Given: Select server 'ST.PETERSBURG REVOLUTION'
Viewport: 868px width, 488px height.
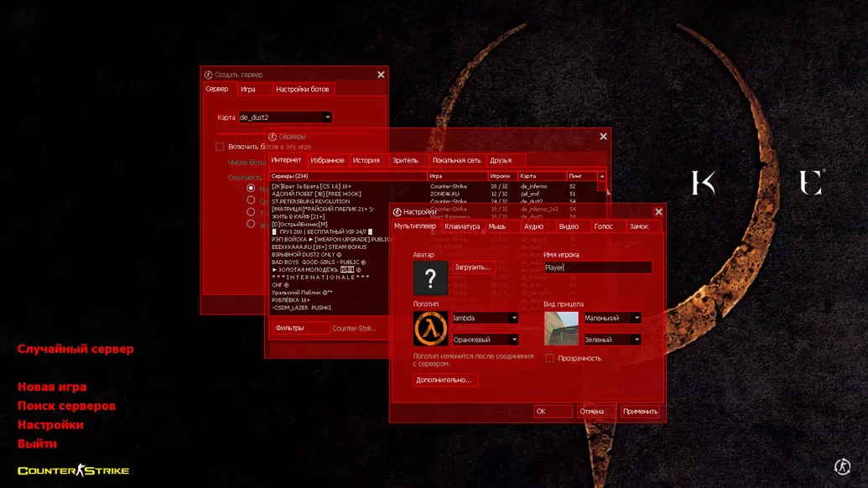Looking at the screenshot, I should click(x=434, y=202).
